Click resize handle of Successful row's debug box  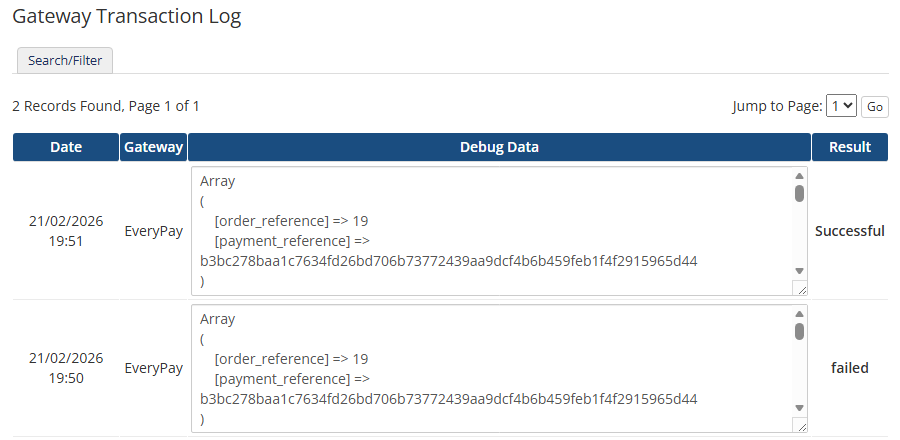(x=800, y=288)
